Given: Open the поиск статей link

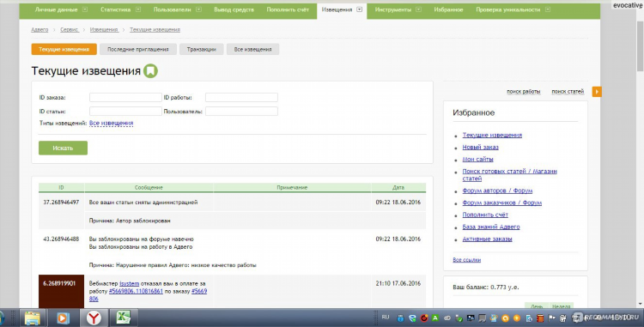Looking at the screenshot, I should pyautogui.click(x=568, y=92).
